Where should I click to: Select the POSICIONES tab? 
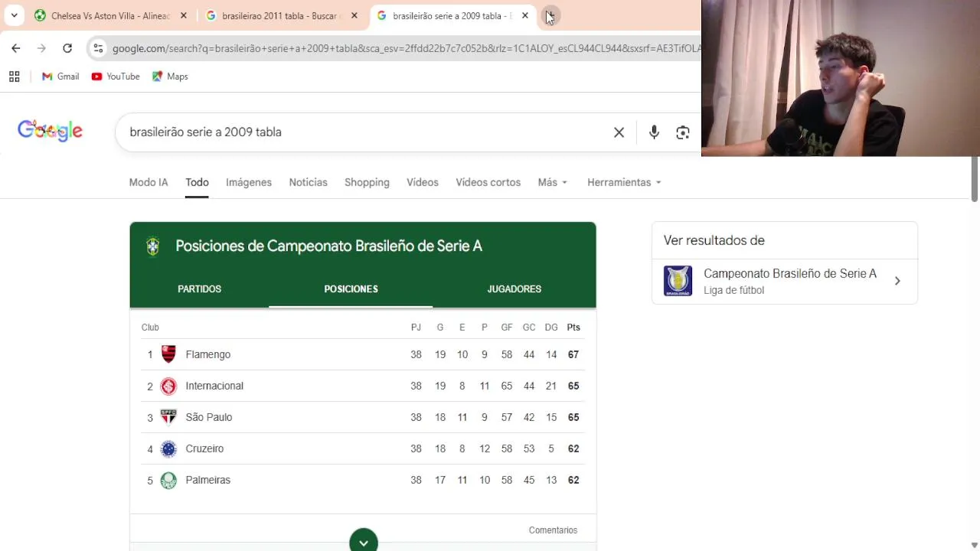coord(351,289)
